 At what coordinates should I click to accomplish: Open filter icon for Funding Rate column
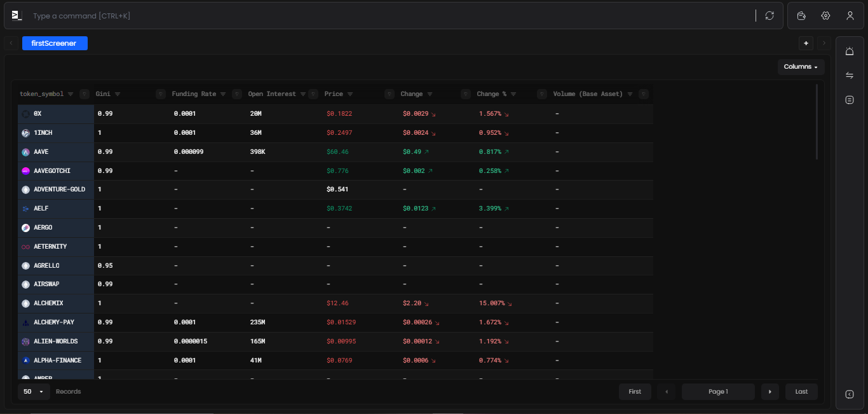pyautogui.click(x=237, y=94)
